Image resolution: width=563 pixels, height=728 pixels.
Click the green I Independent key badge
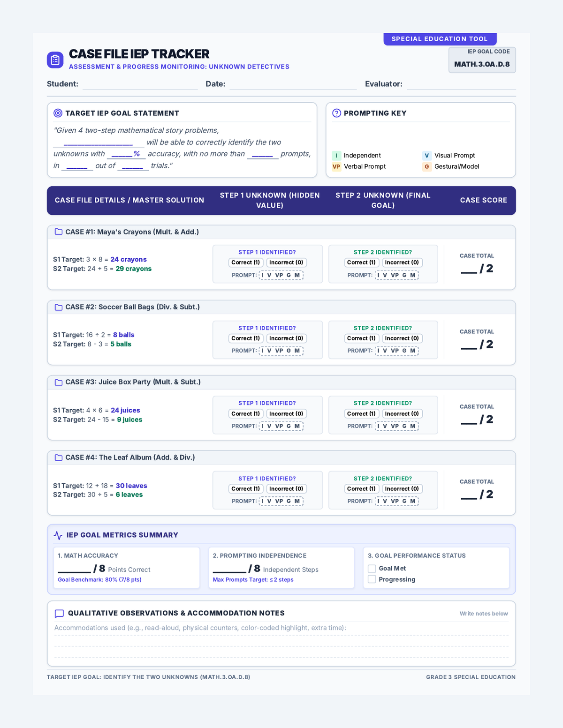click(336, 156)
